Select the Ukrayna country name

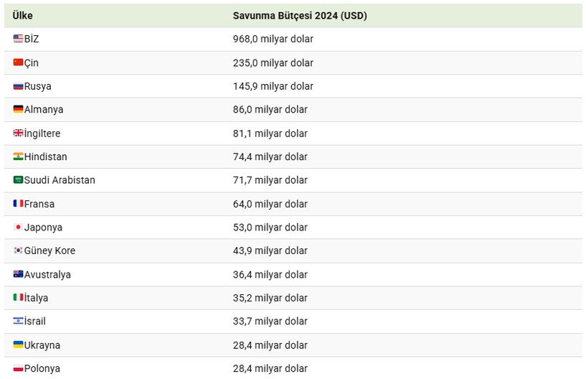coord(42,345)
